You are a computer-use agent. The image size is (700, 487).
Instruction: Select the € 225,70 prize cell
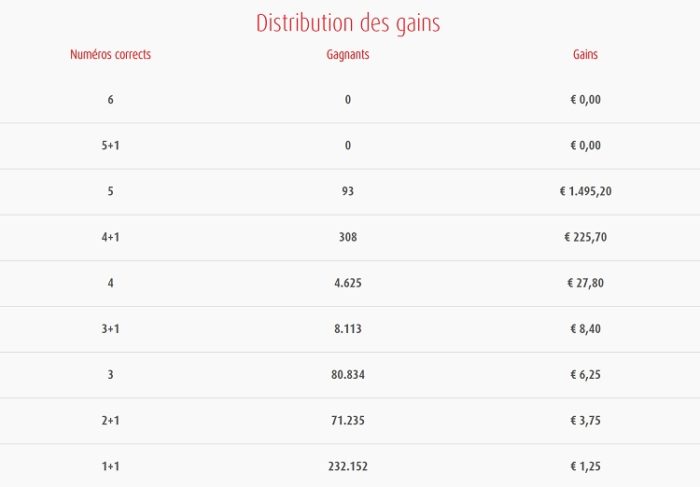coord(586,237)
